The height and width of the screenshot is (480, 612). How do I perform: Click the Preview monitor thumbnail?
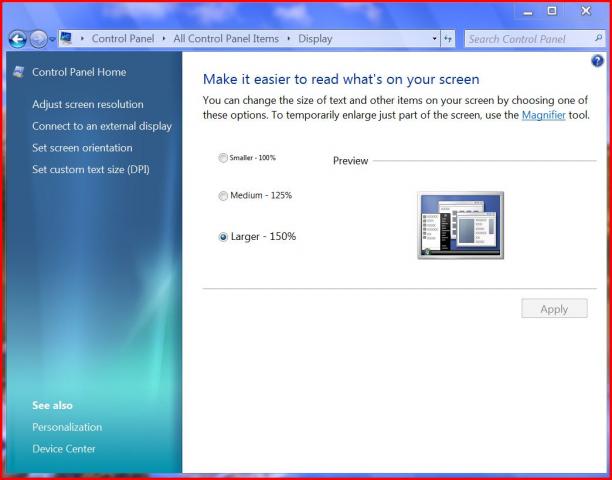click(x=461, y=225)
